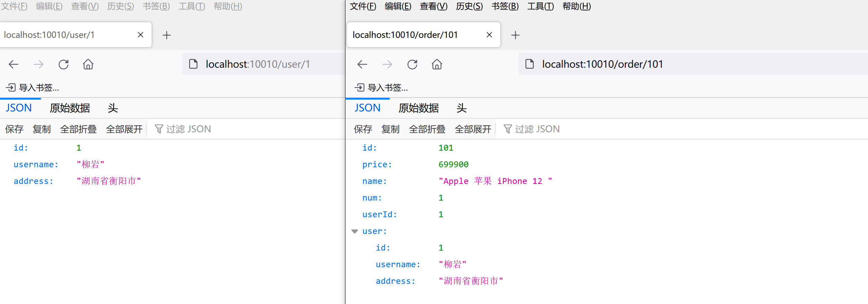Reload the localhost:10010/order/101 page

412,64
